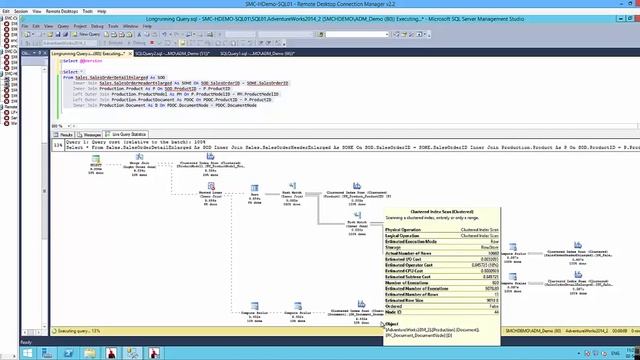Select the Nested Loops operator icon
640x360 pixels.
pos(211,186)
